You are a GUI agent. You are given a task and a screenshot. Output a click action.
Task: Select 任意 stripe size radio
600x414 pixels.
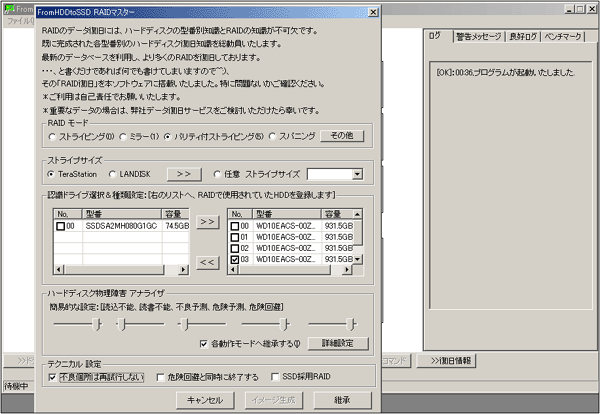click(x=217, y=174)
